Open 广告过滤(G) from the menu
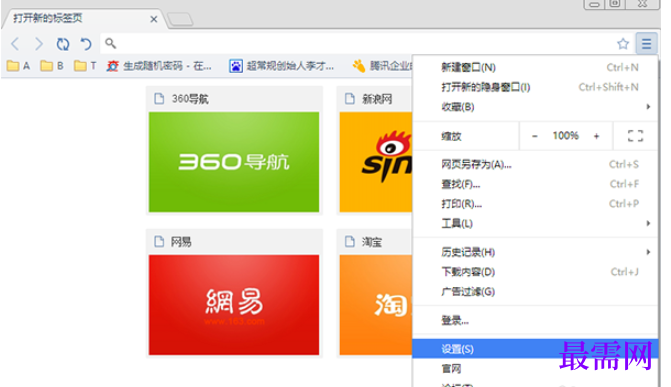Viewport: 671px width, 387px height. (535, 292)
